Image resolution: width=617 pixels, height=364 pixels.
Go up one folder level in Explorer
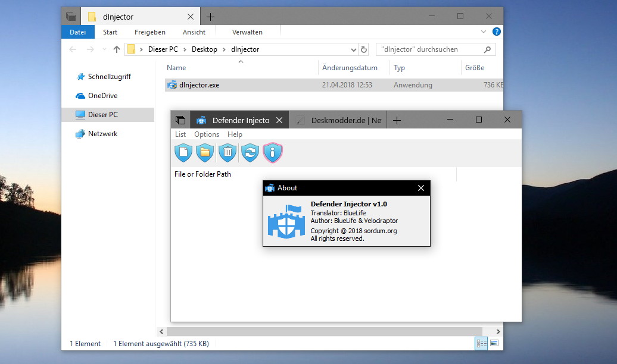117,49
